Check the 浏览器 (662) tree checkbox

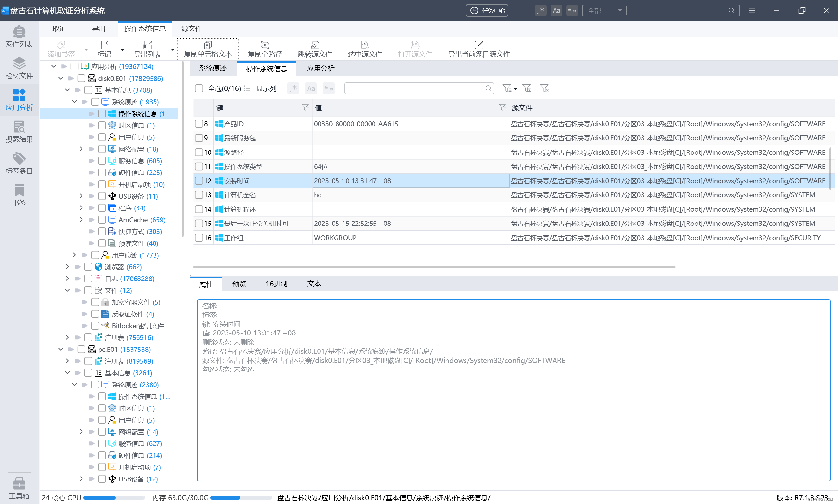click(88, 267)
